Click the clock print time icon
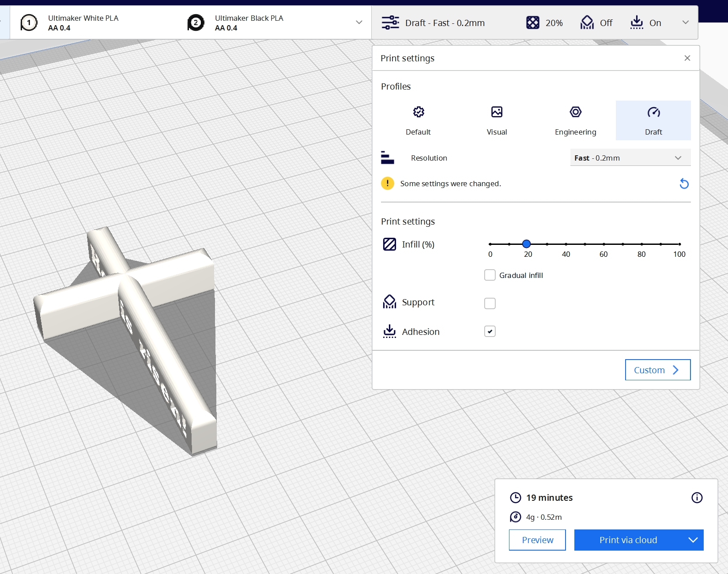This screenshot has width=728, height=574. [515, 498]
